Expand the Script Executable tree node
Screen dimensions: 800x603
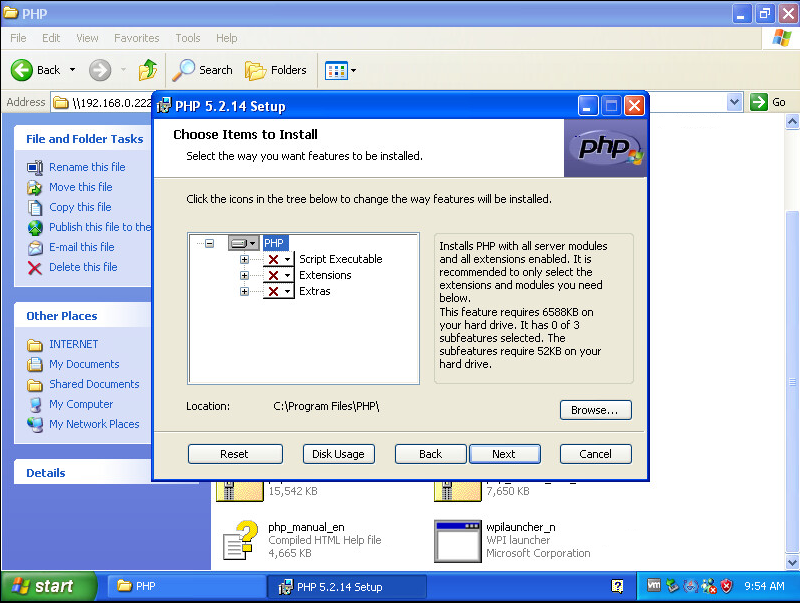point(244,259)
